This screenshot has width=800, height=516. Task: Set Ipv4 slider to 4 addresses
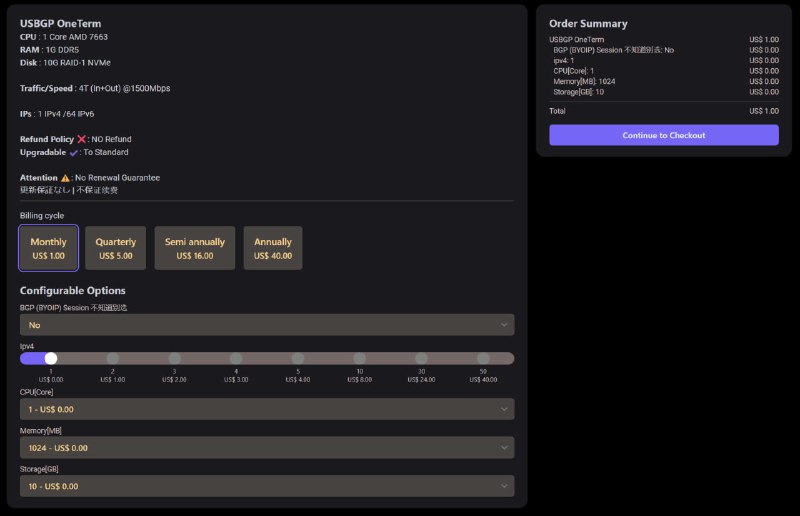pyautogui.click(x=236, y=358)
